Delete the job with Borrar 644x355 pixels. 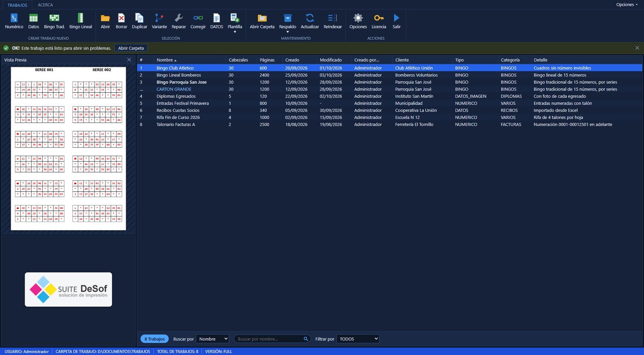tap(121, 21)
